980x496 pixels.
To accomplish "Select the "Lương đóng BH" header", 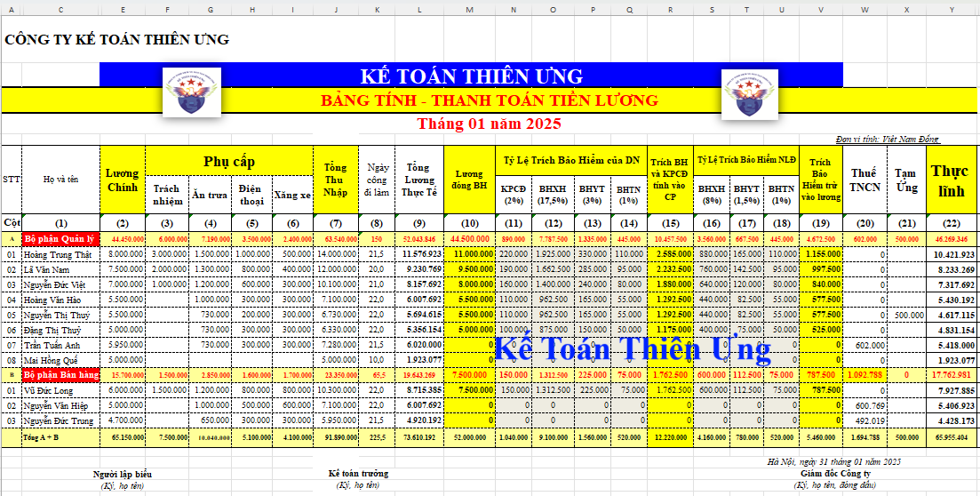I will (x=469, y=180).
